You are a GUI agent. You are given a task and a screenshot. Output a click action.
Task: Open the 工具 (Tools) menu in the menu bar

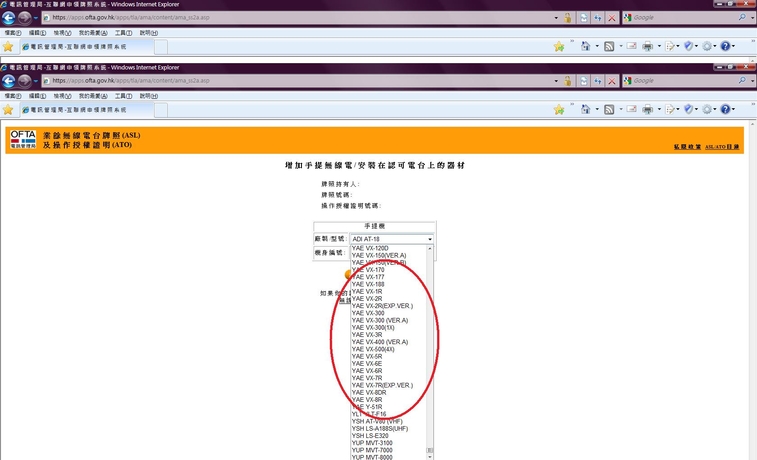pyautogui.click(x=123, y=95)
